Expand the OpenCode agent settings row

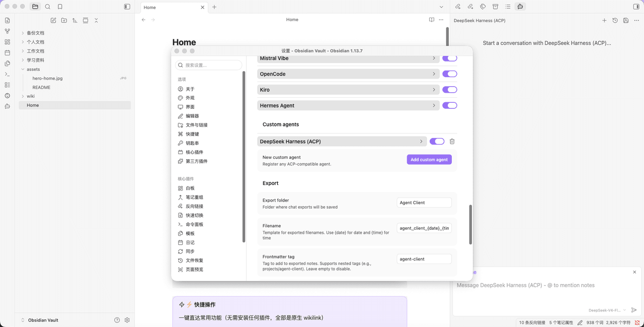(348, 74)
